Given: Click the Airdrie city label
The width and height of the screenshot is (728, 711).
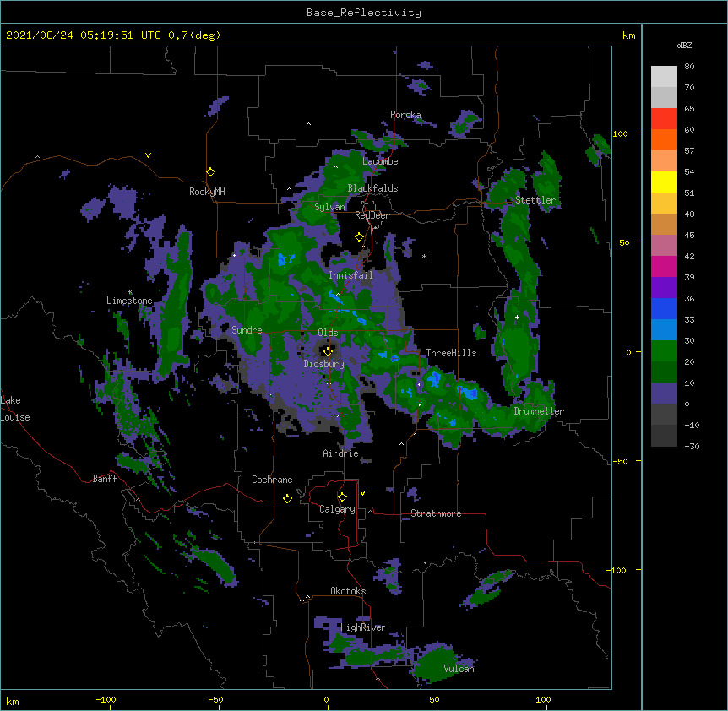Looking at the screenshot, I should 341,453.
